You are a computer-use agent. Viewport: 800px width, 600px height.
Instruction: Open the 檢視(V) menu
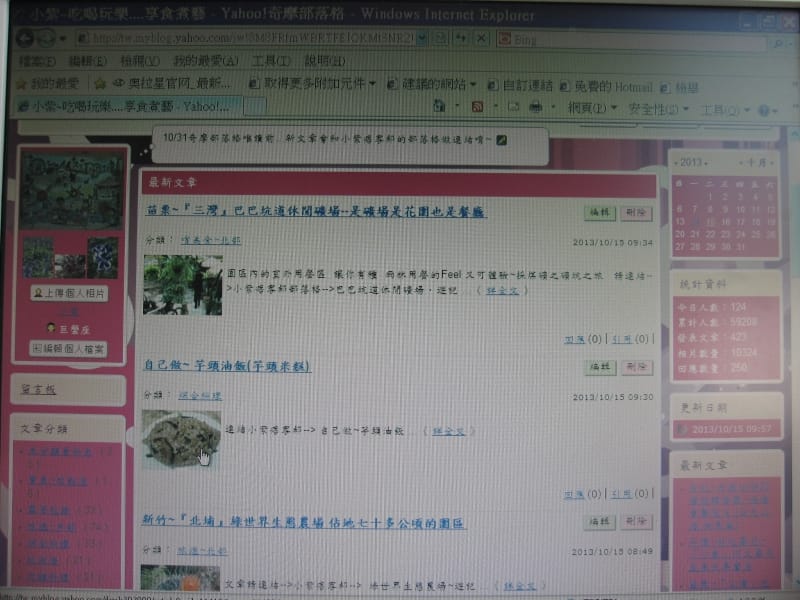[x=140, y=62]
